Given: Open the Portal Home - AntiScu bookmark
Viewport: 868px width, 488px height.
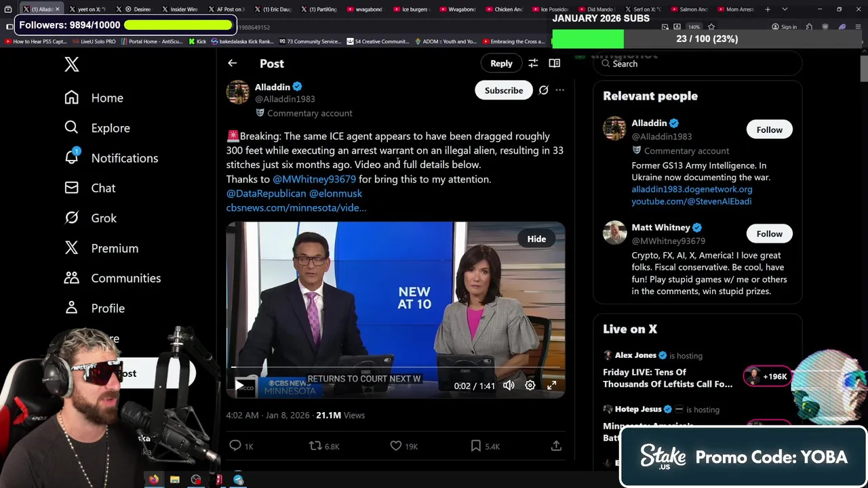Looking at the screenshot, I should (x=152, y=41).
